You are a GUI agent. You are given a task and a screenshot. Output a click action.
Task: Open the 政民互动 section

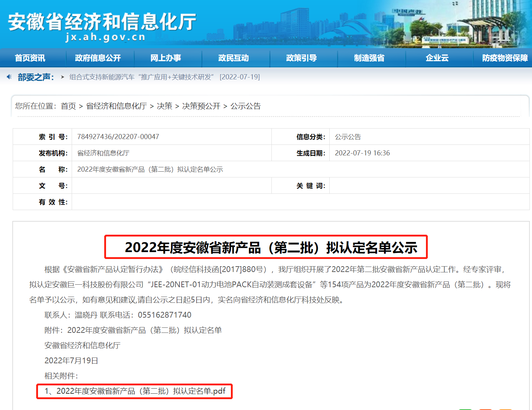[233, 58]
